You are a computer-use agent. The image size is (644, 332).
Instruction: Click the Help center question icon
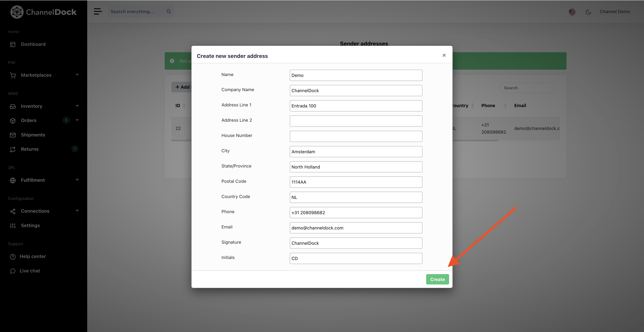(13, 257)
